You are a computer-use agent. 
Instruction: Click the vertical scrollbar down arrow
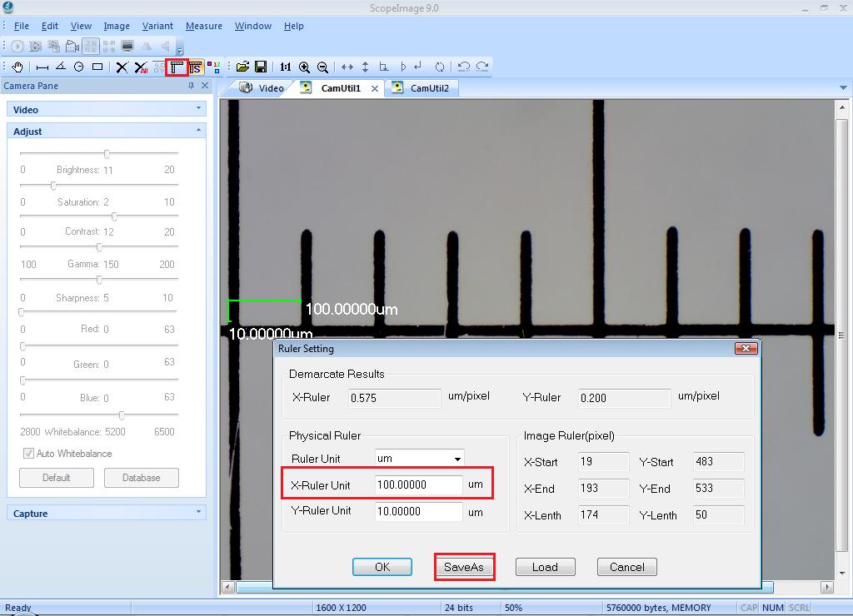click(x=842, y=573)
